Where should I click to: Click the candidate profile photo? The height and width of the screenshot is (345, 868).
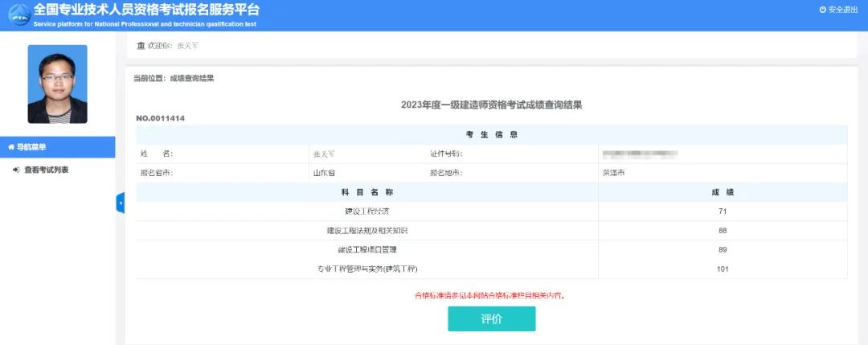pos(57,84)
